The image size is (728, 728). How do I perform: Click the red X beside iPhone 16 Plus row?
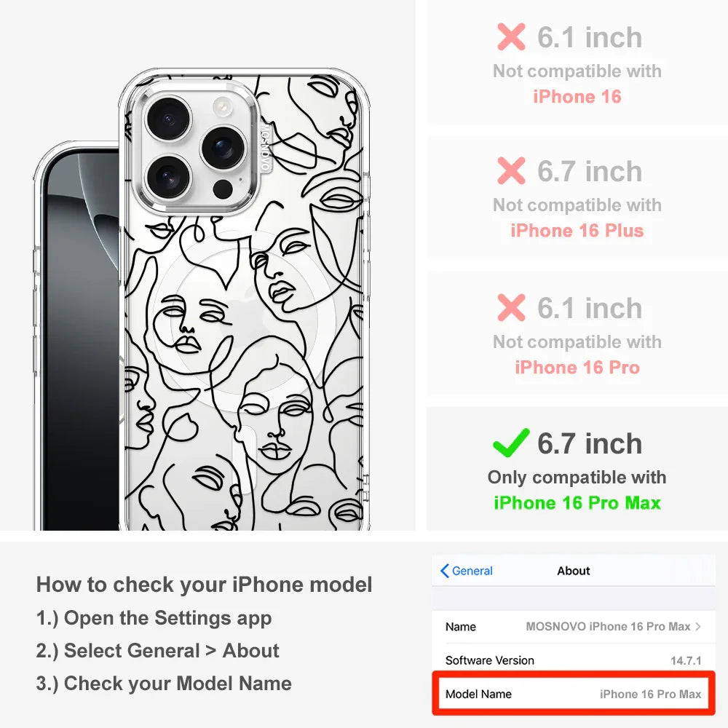point(510,172)
